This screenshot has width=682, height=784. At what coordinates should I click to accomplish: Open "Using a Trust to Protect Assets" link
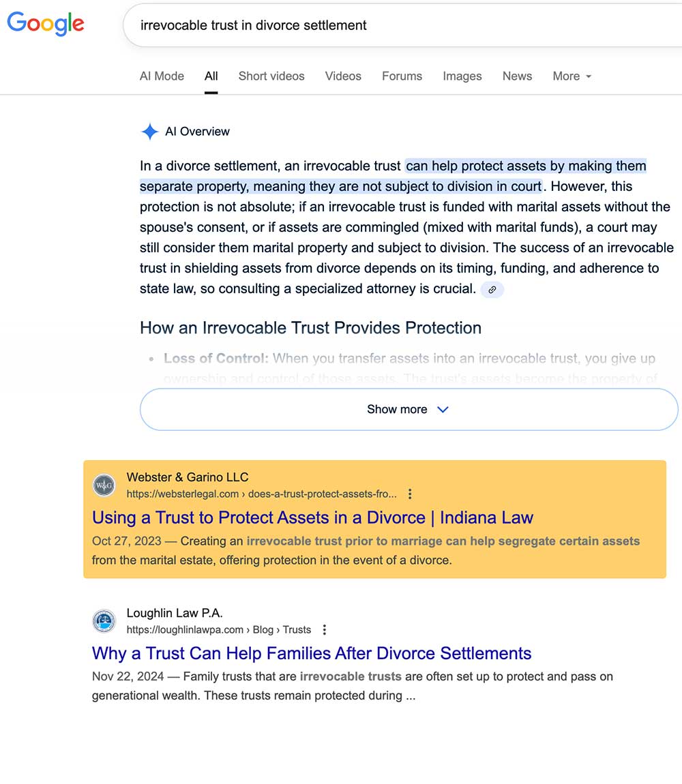pos(312,517)
